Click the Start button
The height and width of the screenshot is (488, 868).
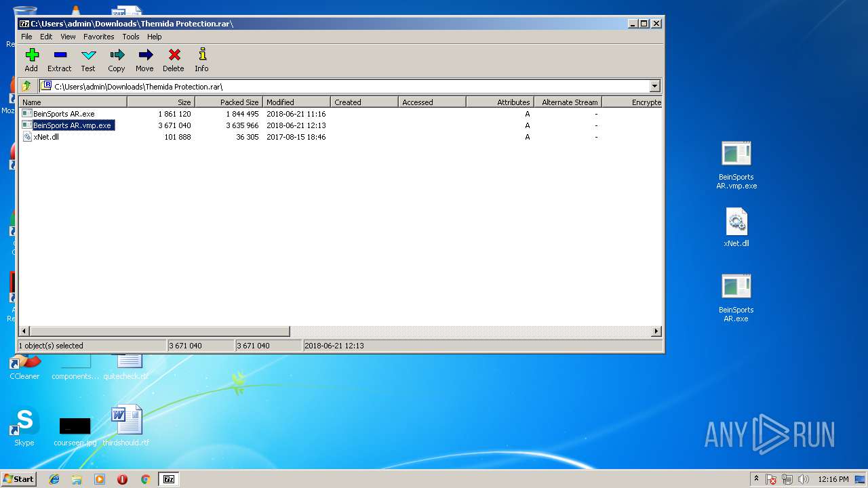pos(19,479)
